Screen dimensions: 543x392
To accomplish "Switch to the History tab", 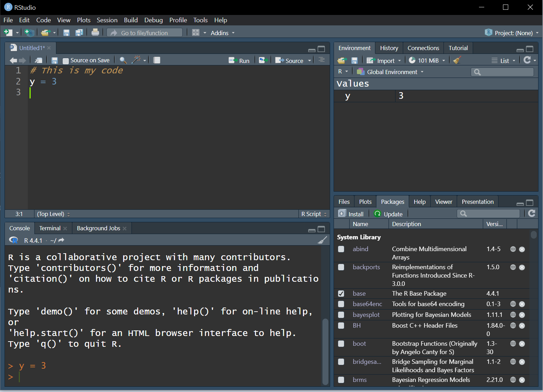I will coord(389,48).
